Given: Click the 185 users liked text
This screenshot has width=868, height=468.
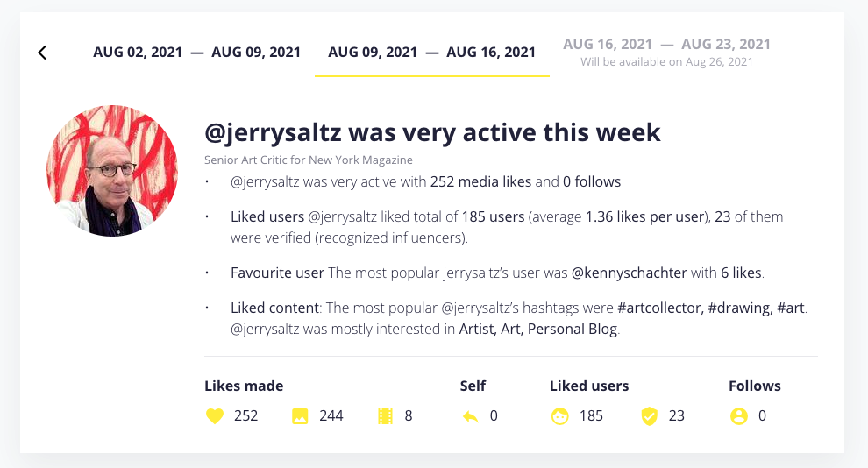Looking at the screenshot, I should [x=494, y=216].
